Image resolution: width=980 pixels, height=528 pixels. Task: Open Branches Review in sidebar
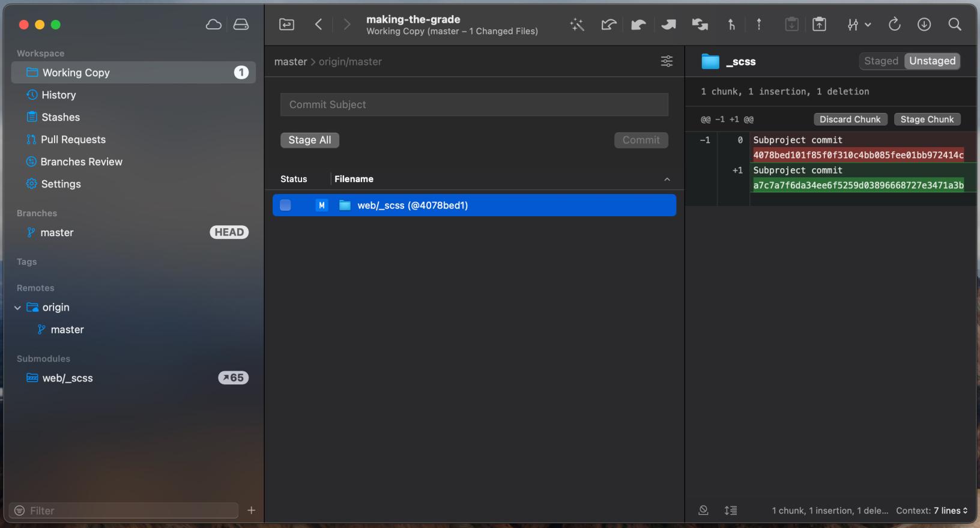[x=133, y=162]
